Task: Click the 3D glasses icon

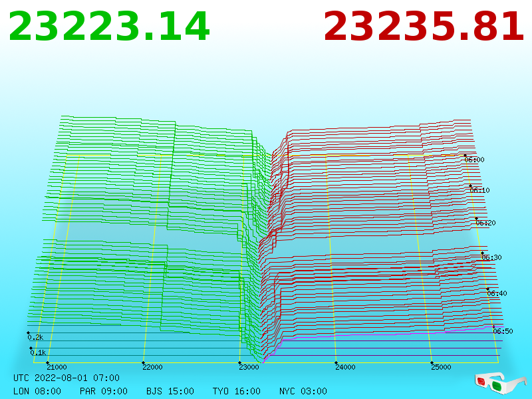Action: tap(500, 382)
